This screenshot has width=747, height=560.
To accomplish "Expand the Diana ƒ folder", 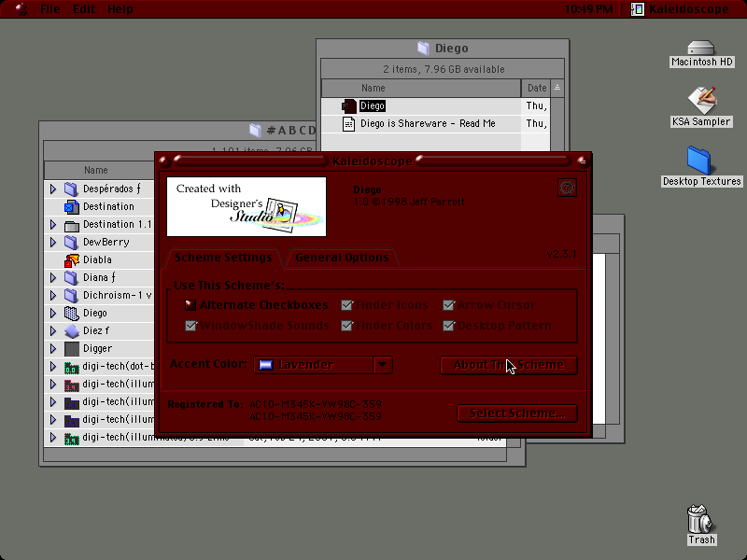I will 53,277.
